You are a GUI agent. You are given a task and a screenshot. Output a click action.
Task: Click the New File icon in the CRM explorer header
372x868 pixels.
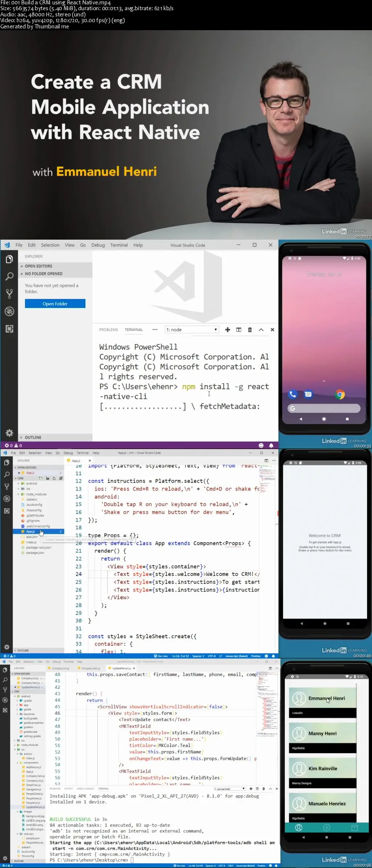click(x=41, y=478)
